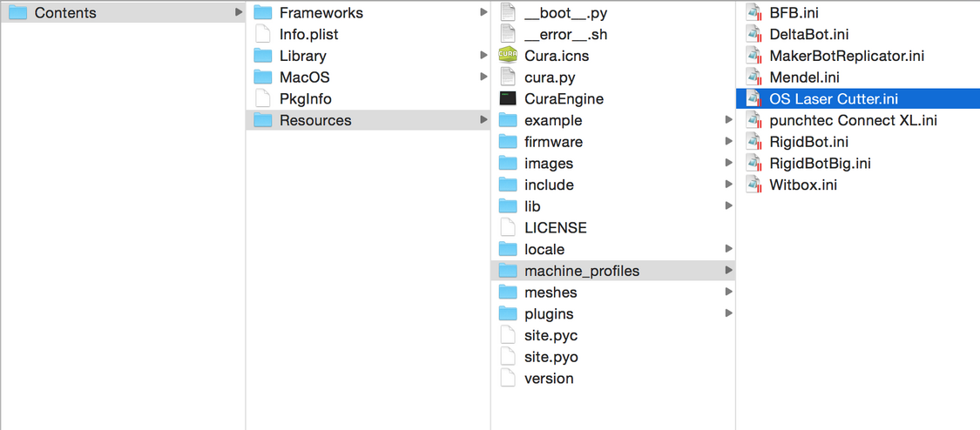The height and width of the screenshot is (430, 980).
Task: Expand the firmware folder chevron
Action: click(728, 142)
